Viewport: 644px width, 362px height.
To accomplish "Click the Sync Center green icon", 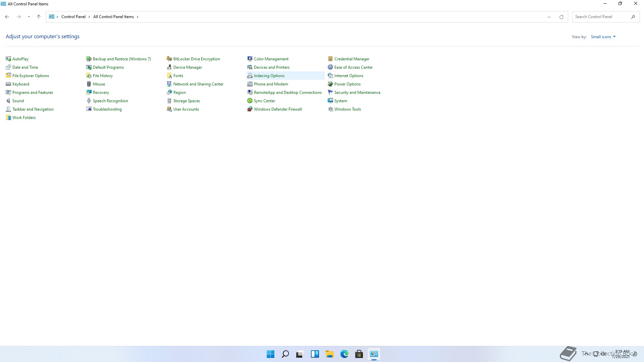I will 250,101.
